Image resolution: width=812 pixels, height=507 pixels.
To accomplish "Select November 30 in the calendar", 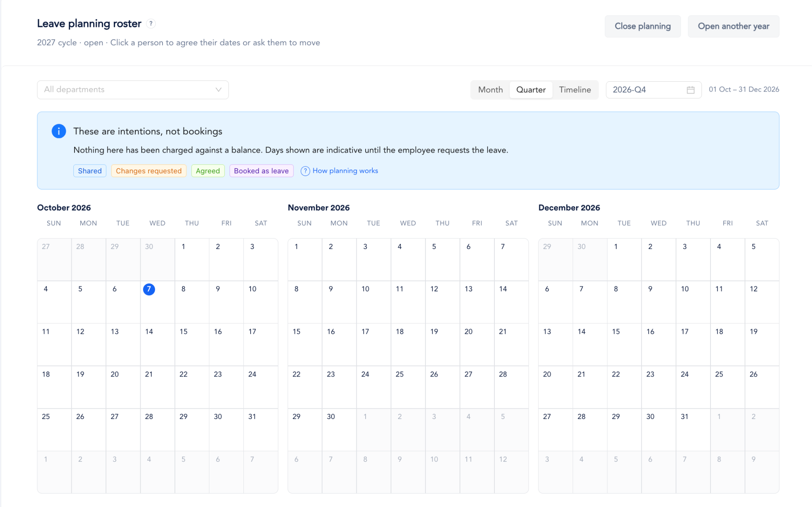I will click(339, 430).
